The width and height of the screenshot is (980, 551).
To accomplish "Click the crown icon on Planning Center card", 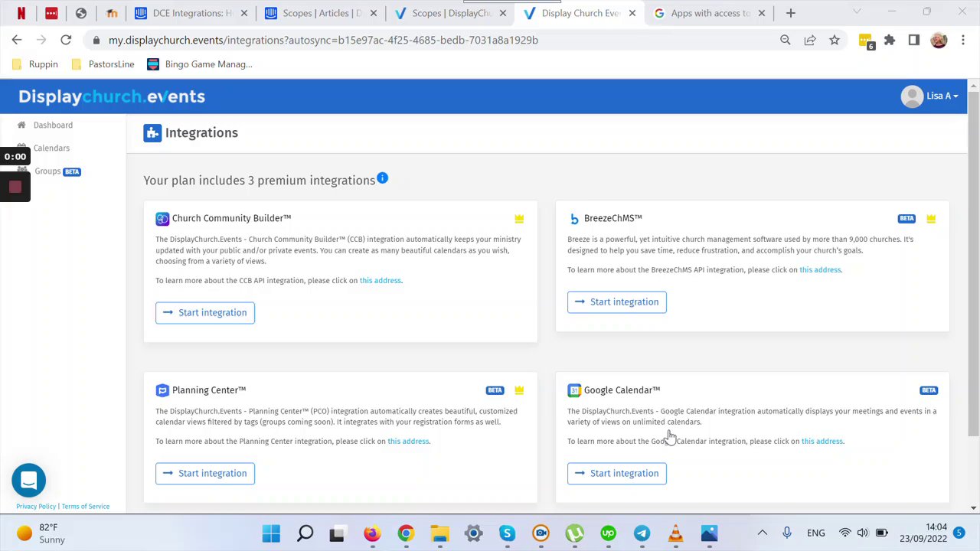I will pos(519,390).
